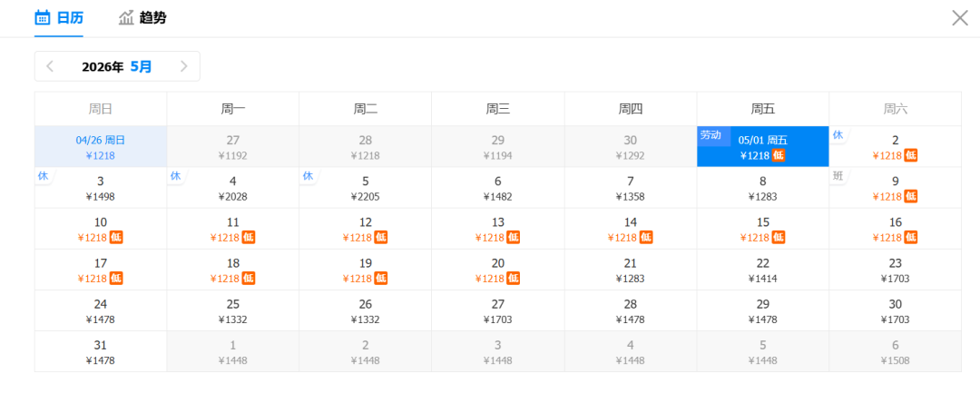
Task: Select 05/01 周五 labor day date
Action: pyautogui.click(x=762, y=146)
